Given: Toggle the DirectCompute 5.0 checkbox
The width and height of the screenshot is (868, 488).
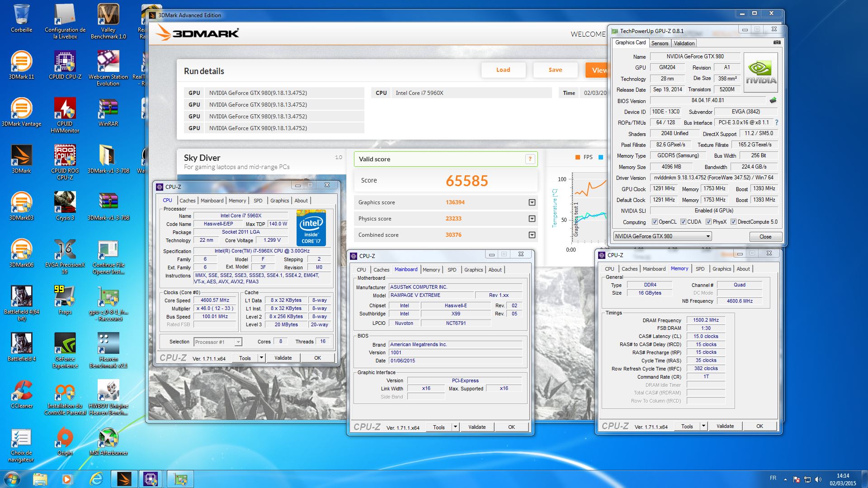Looking at the screenshot, I should [733, 222].
